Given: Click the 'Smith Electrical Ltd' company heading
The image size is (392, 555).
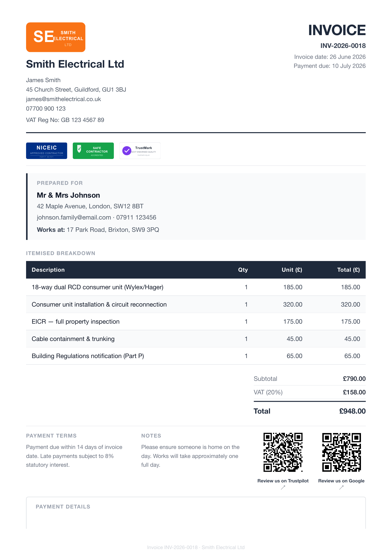Looking at the screenshot, I should point(75,64).
